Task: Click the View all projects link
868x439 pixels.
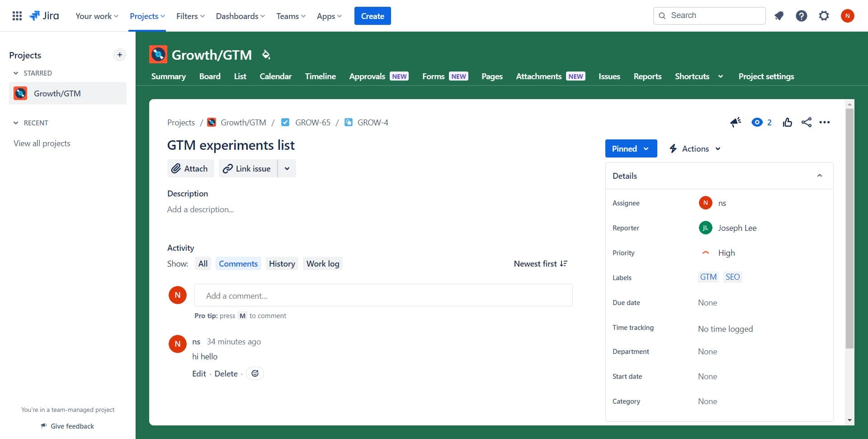Action: point(42,143)
